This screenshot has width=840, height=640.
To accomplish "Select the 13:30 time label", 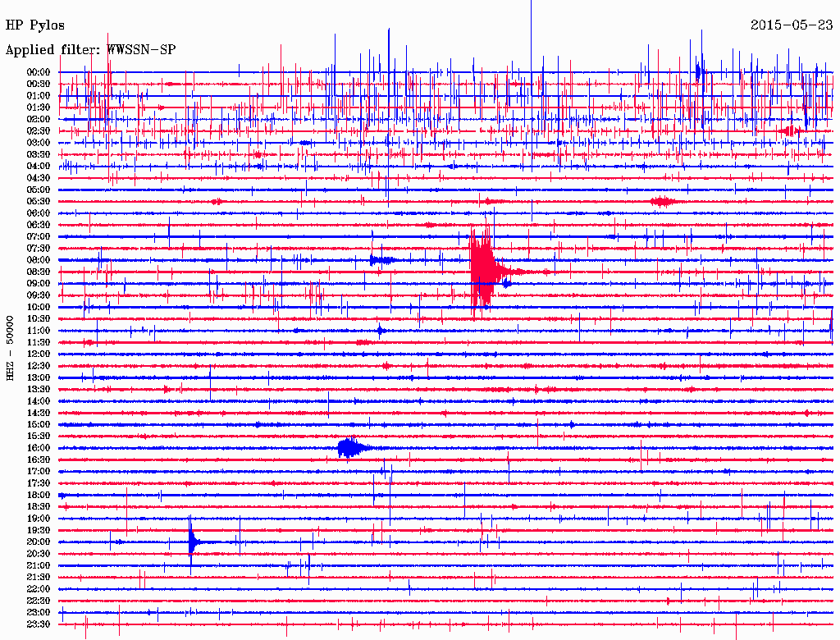I will click(39, 390).
